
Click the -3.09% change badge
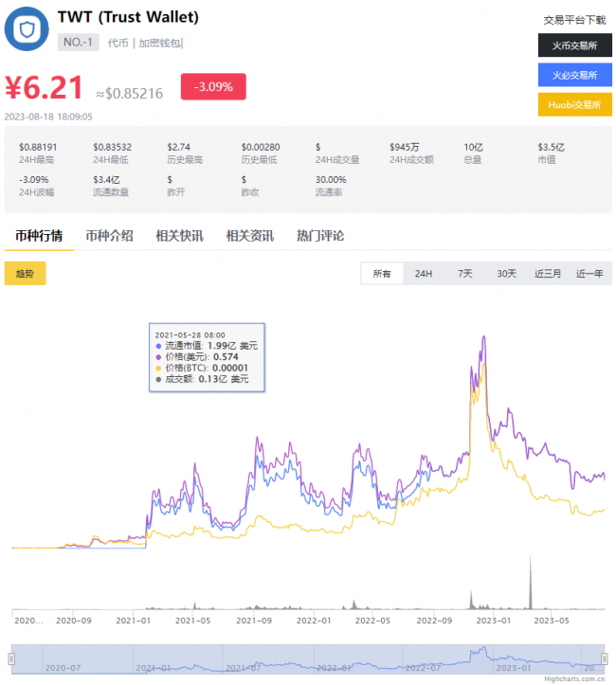coord(213,86)
